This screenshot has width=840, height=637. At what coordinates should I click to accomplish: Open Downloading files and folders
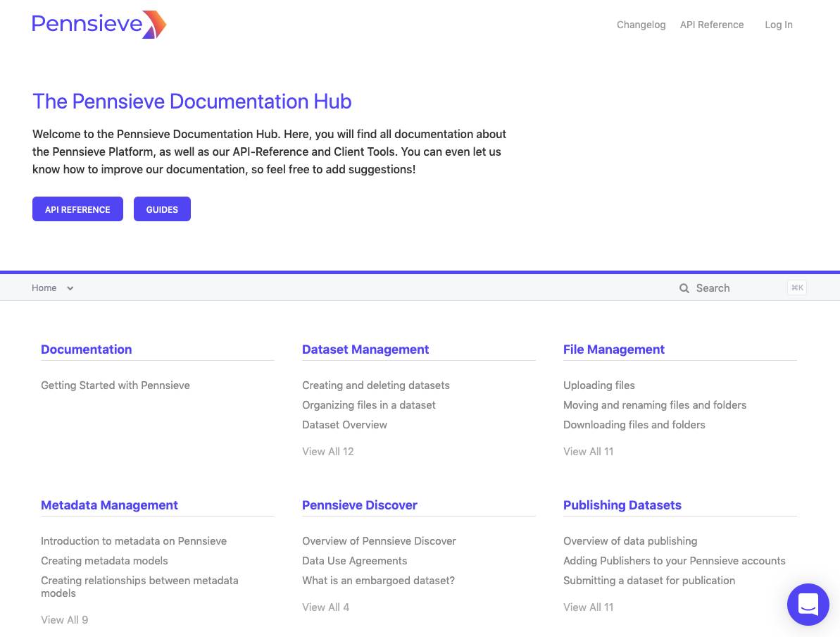[634, 425]
